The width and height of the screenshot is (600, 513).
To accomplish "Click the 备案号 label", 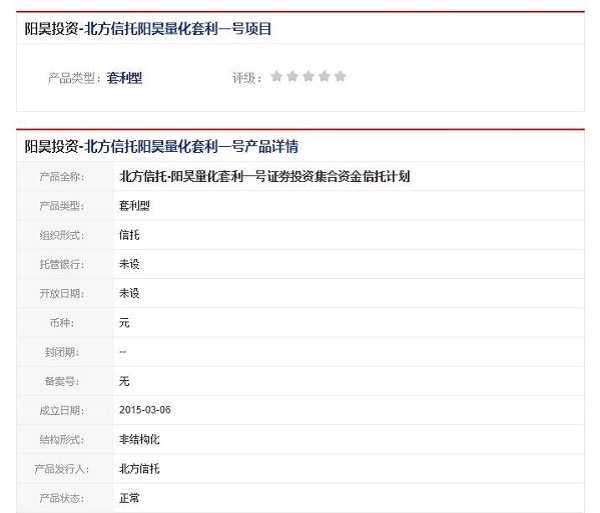I will pyautogui.click(x=62, y=381).
